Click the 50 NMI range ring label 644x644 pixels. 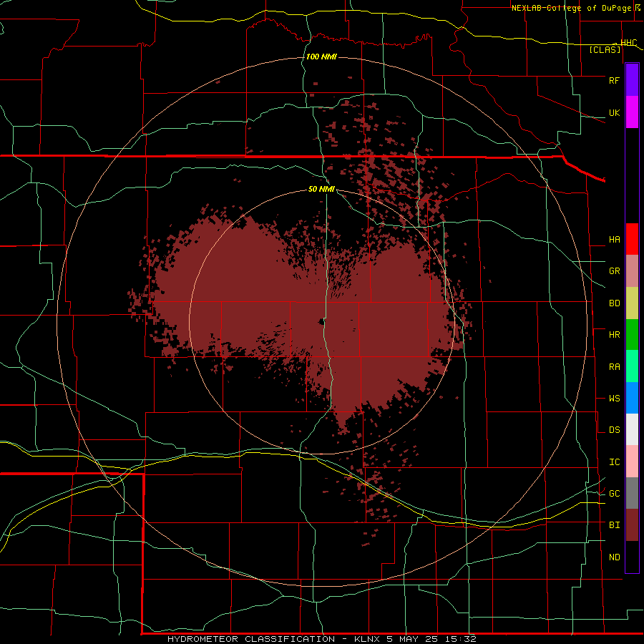(321, 190)
